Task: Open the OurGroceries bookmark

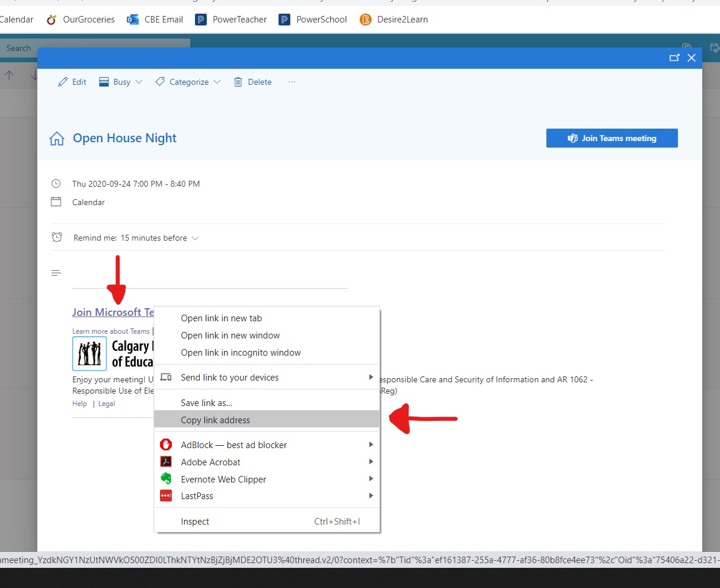Action: [x=81, y=20]
